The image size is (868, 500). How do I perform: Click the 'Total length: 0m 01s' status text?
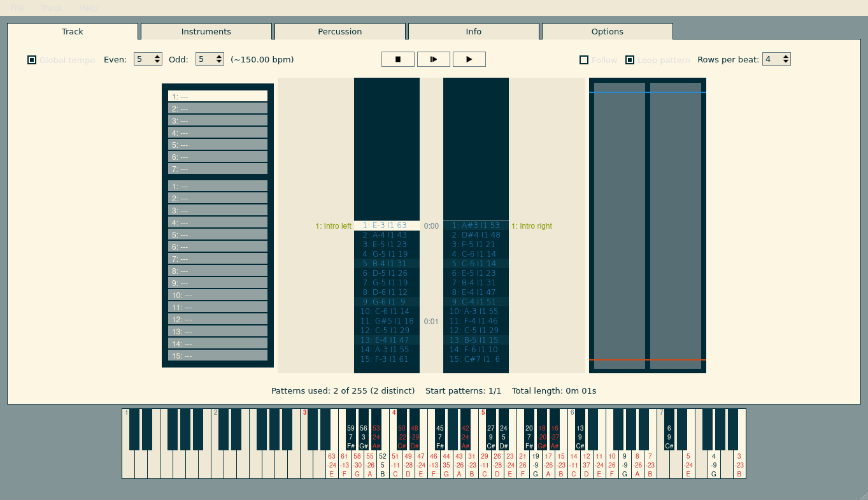coord(554,390)
